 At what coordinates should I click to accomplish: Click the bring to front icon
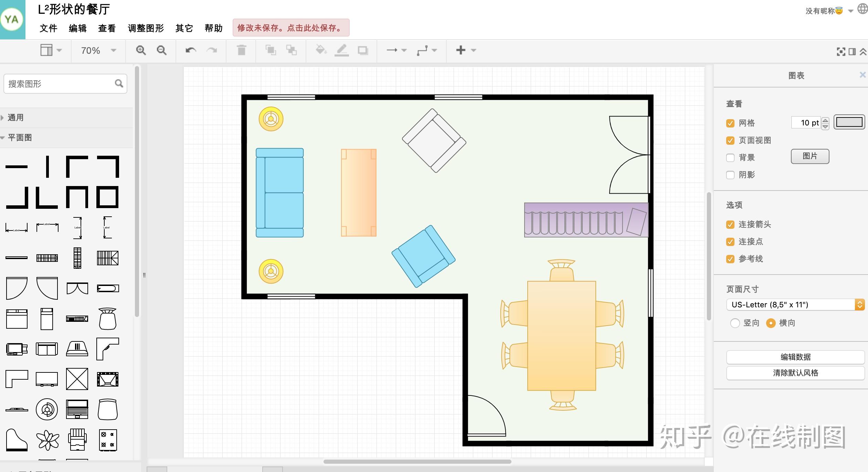271,50
